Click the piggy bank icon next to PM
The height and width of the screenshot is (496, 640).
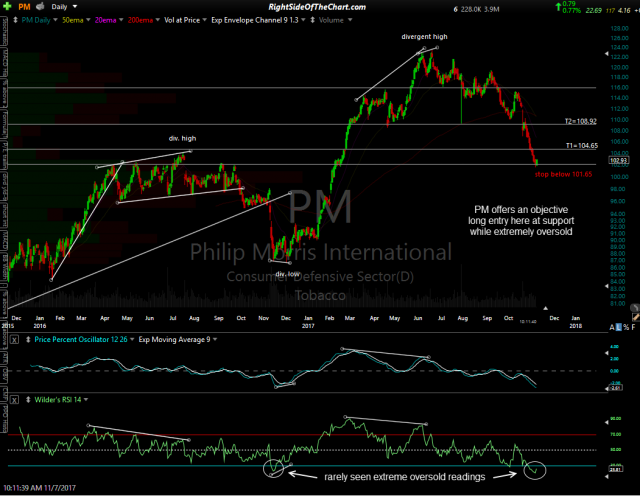click(x=40, y=6)
